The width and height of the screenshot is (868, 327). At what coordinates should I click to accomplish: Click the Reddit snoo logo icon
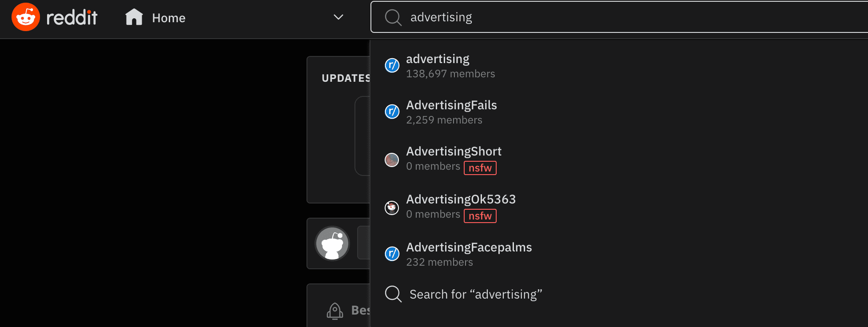26,17
